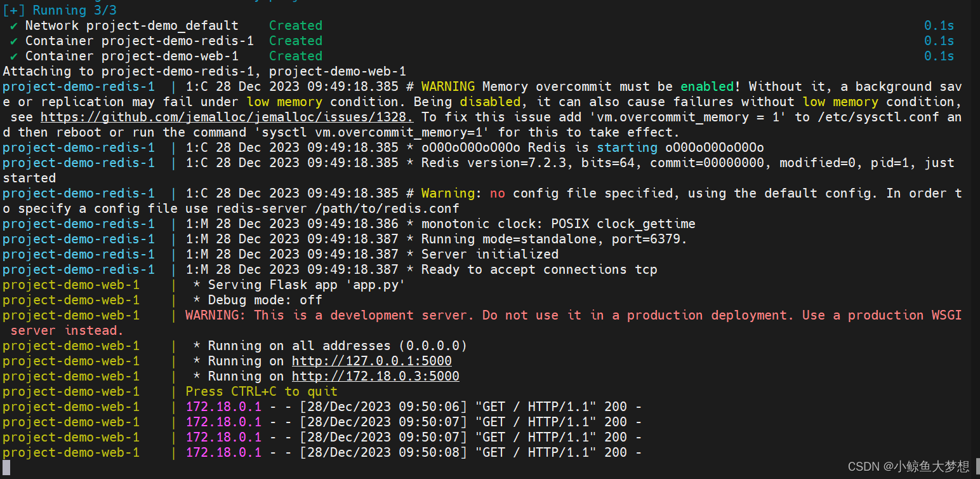Click 'redis-server /path/to/redis.conf' text
This screenshot has height=479, width=980.
pyautogui.click(x=338, y=208)
